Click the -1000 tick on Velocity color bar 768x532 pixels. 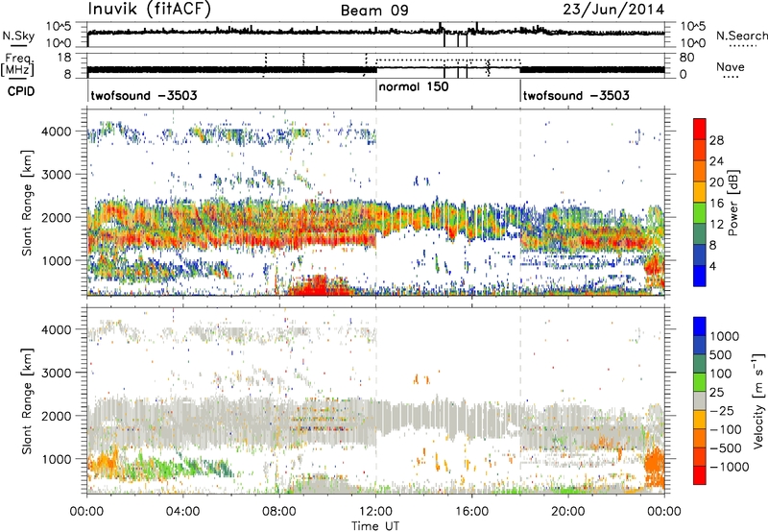(729, 467)
